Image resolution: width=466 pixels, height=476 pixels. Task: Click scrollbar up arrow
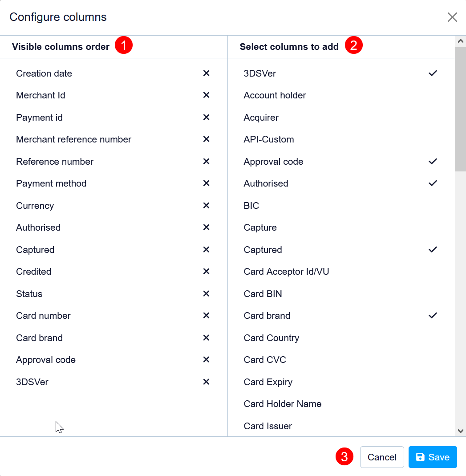461,41
